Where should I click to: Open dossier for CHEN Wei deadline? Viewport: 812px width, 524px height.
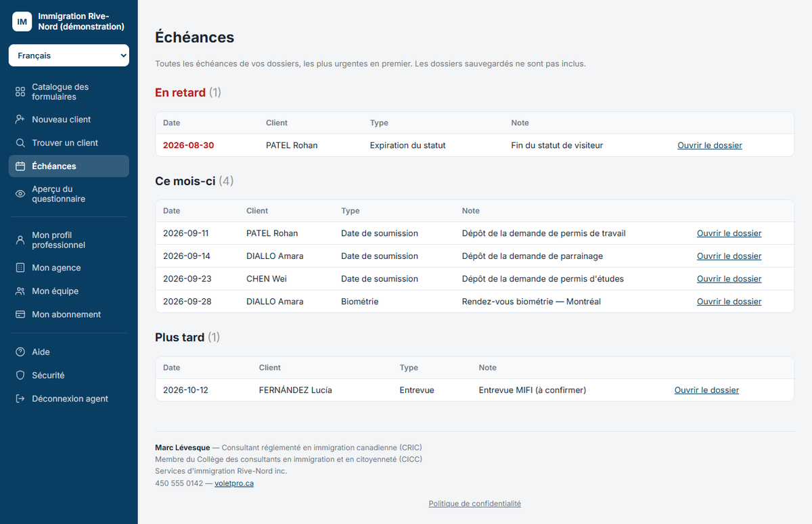coord(729,279)
